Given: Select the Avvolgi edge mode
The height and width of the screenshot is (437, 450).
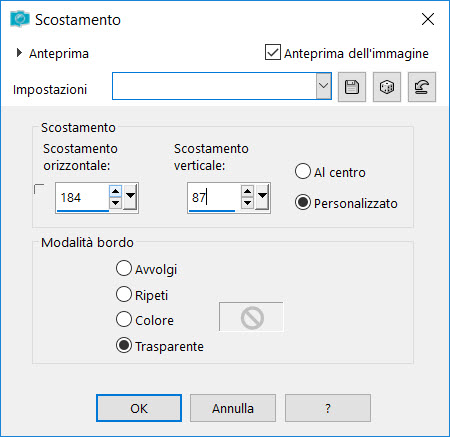Looking at the screenshot, I should point(124,268).
